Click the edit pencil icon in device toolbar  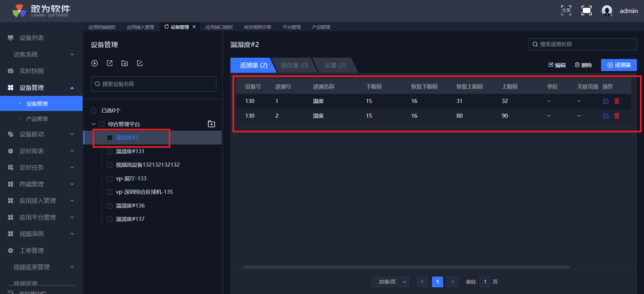tap(140, 63)
